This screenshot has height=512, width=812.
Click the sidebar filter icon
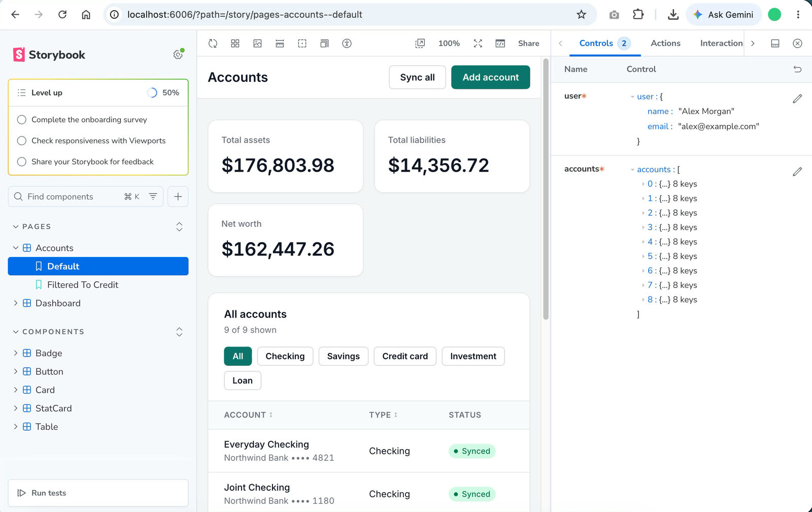[153, 197]
